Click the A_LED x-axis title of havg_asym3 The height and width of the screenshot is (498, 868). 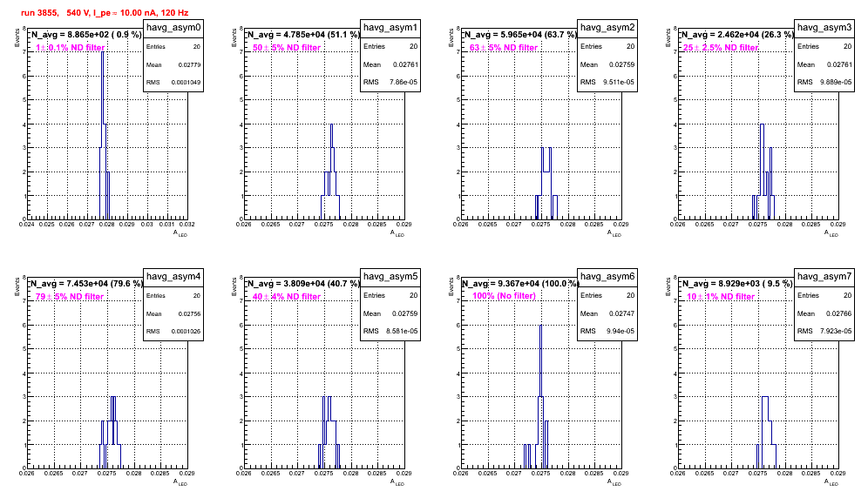tap(831, 233)
